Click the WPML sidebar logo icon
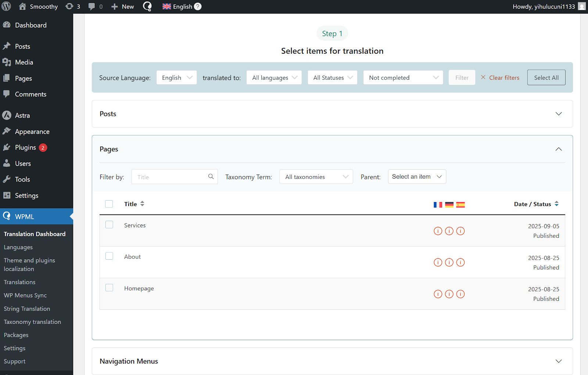The image size is (588, 375). point(7,216)
